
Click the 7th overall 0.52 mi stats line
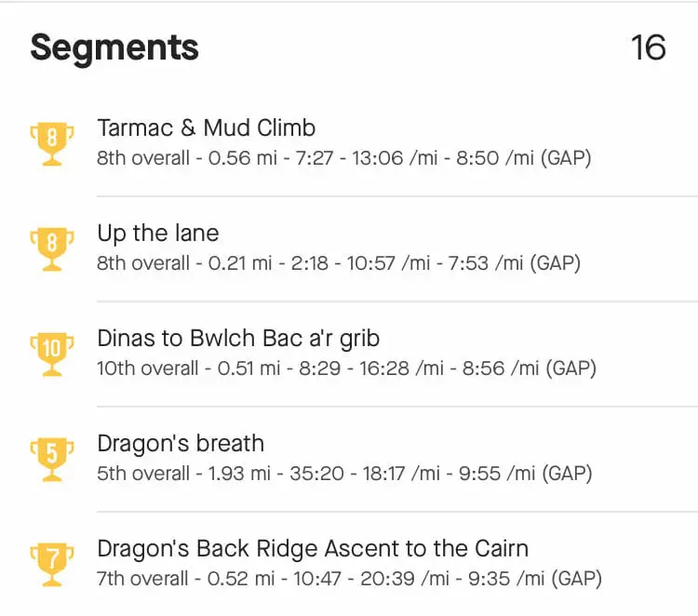coord(349,578)
